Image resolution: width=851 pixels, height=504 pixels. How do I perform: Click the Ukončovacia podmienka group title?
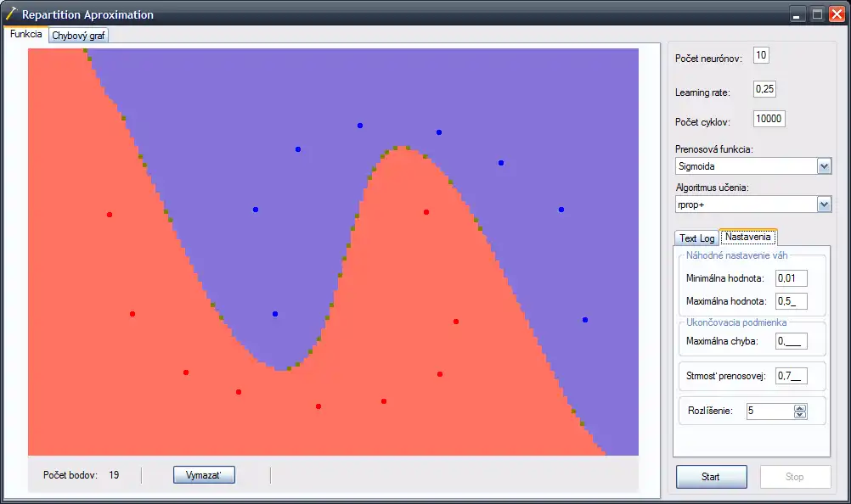(736, 322)
